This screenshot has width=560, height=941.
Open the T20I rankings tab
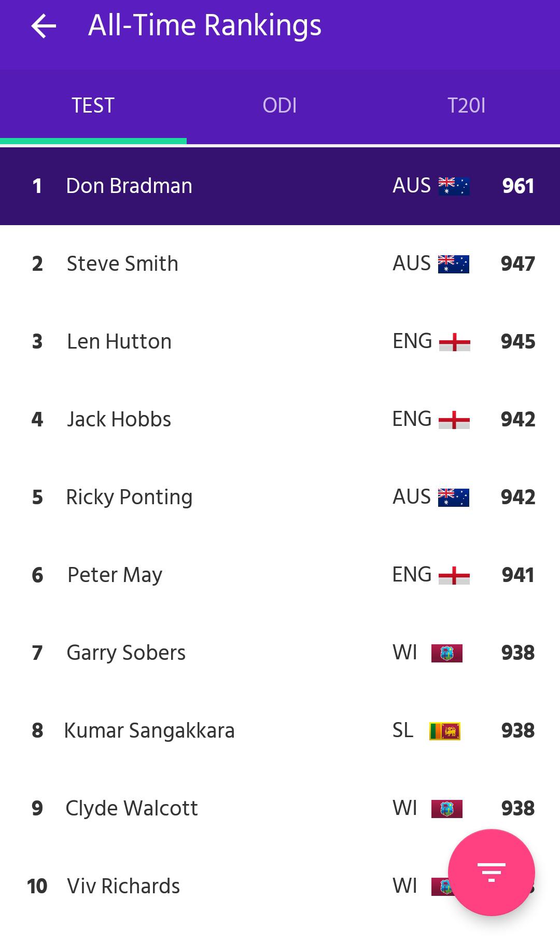click(467, 105)
